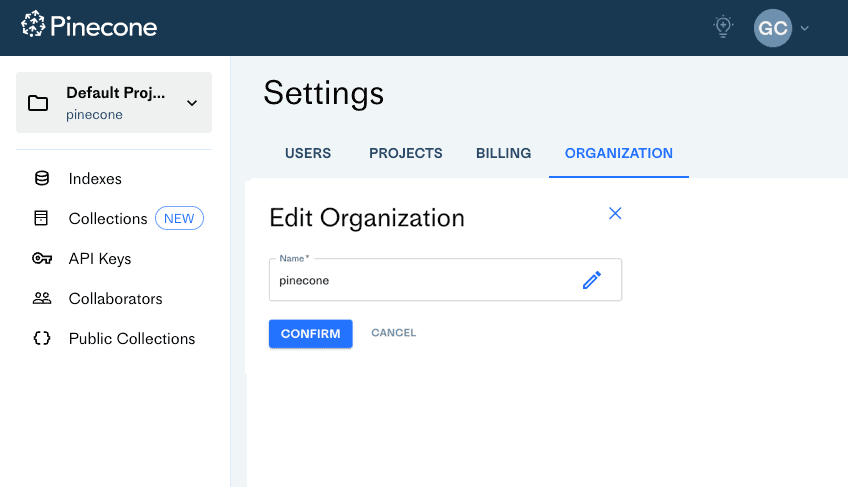Click the Public Collections braces icon
Image resolution: width=848 pixels, height=487 pixels.
(41, 339)
